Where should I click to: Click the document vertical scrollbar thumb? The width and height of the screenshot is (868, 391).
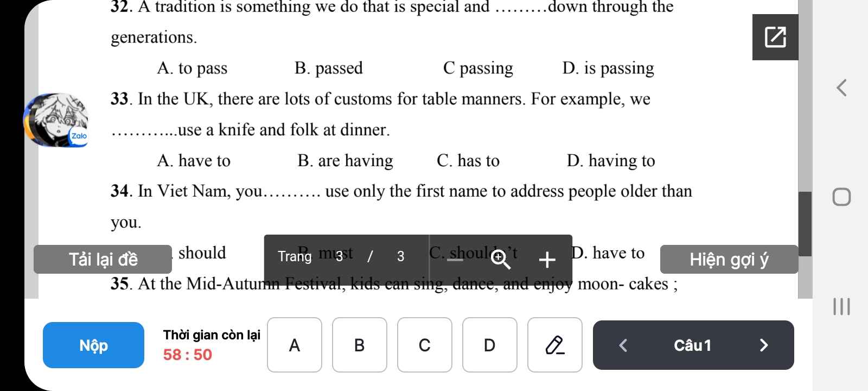[x=805, y=224]
